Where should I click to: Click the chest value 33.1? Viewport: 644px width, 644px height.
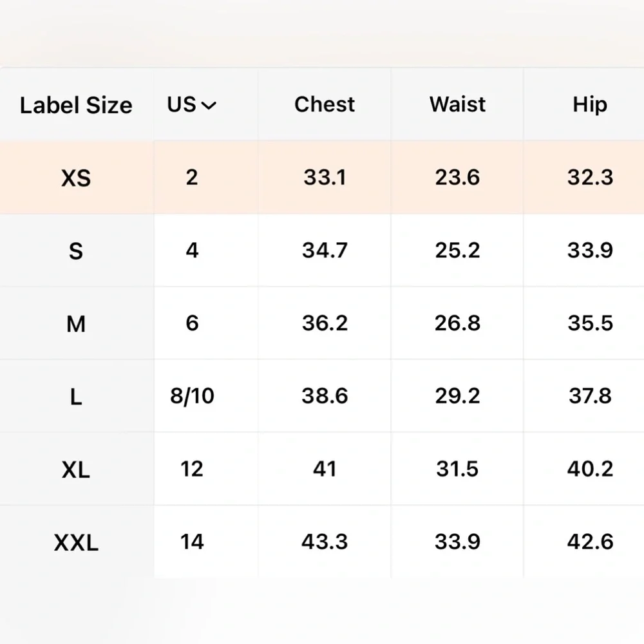[325, 178]
